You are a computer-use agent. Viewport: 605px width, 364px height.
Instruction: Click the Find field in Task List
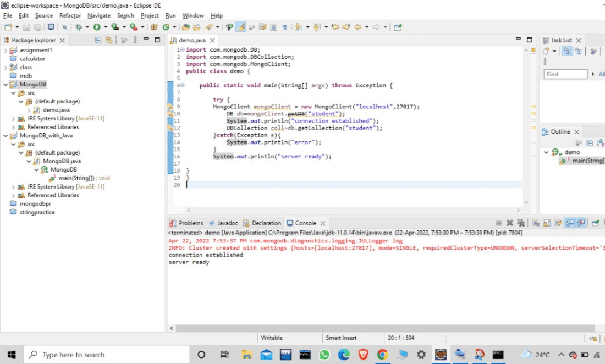coord(565,74)
